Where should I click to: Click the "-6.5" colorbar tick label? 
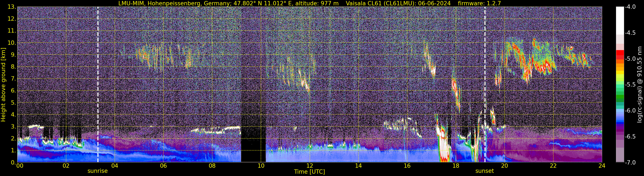[x=630, y=137]
